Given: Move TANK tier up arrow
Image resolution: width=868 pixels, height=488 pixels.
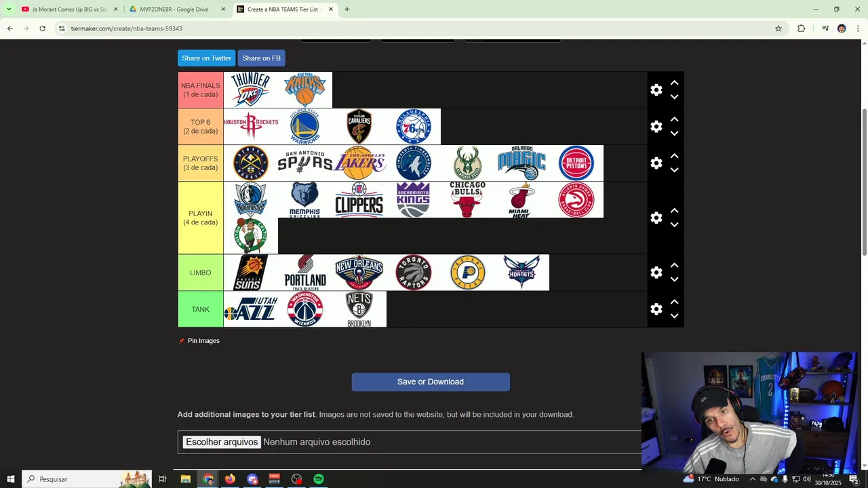Looking at the screenshot, I should pos(674,302).
